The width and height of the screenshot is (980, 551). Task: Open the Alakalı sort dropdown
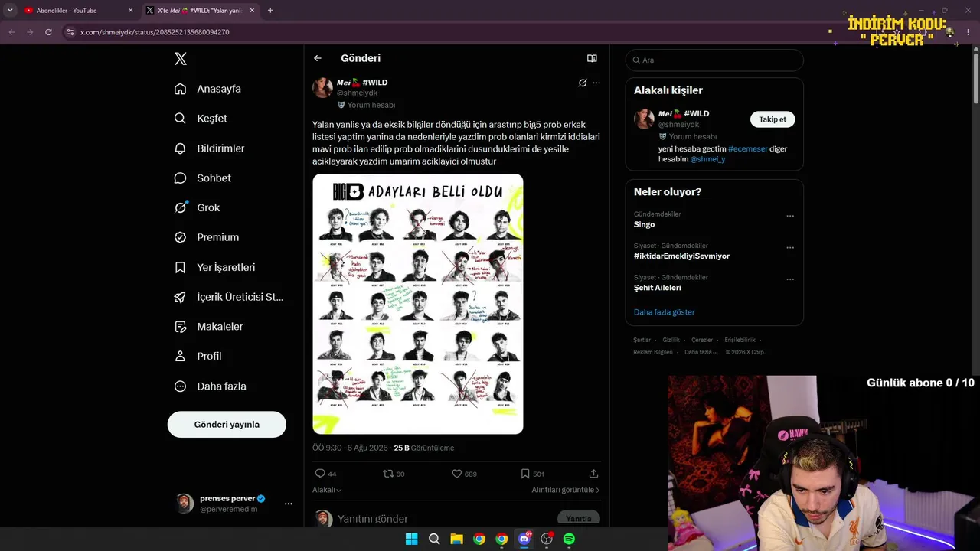[327, 490]
